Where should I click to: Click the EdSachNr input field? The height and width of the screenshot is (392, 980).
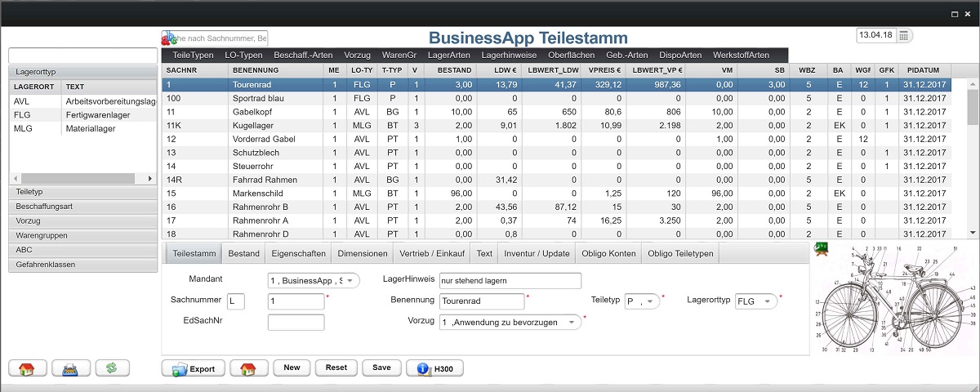pos(296,323)
